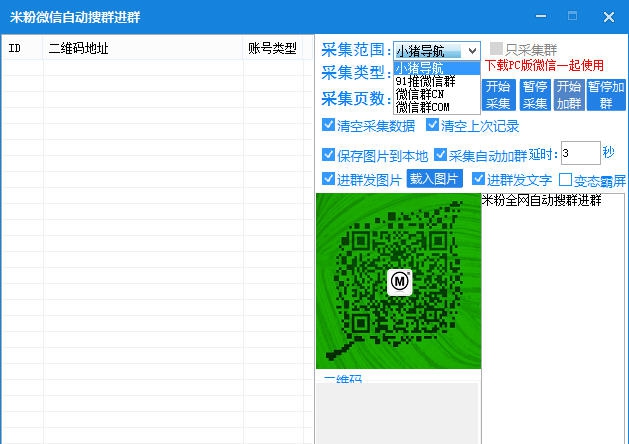Viewport: 629px width, 444px height.
Task: Select 小猪导航 in the open dropdown list
Action: 437,68
